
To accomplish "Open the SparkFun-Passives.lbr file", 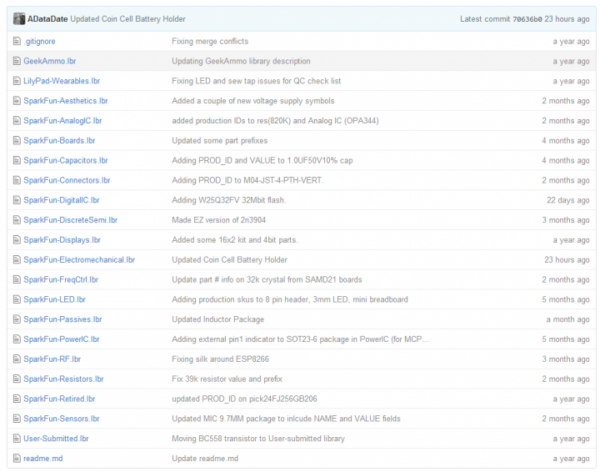I will point(63,319).
